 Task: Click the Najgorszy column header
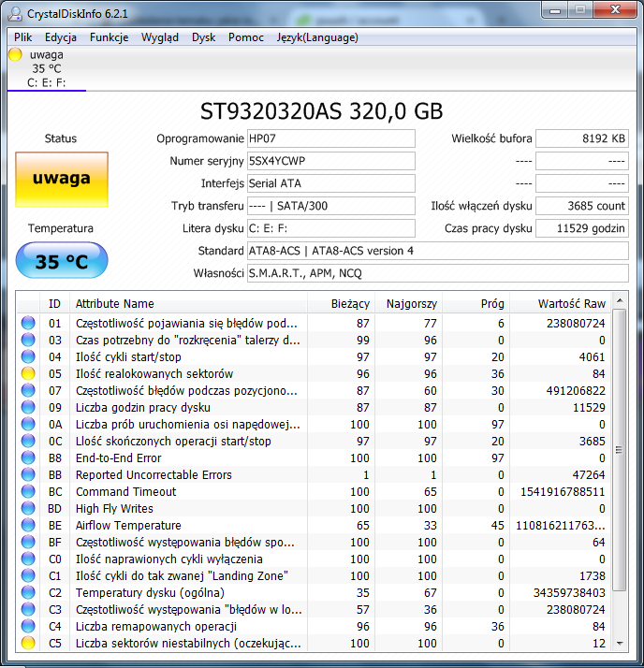pyautogui.click(x=408, y=304)
